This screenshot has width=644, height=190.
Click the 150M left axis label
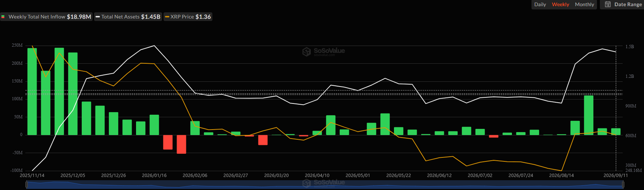(x=17, y=81)
